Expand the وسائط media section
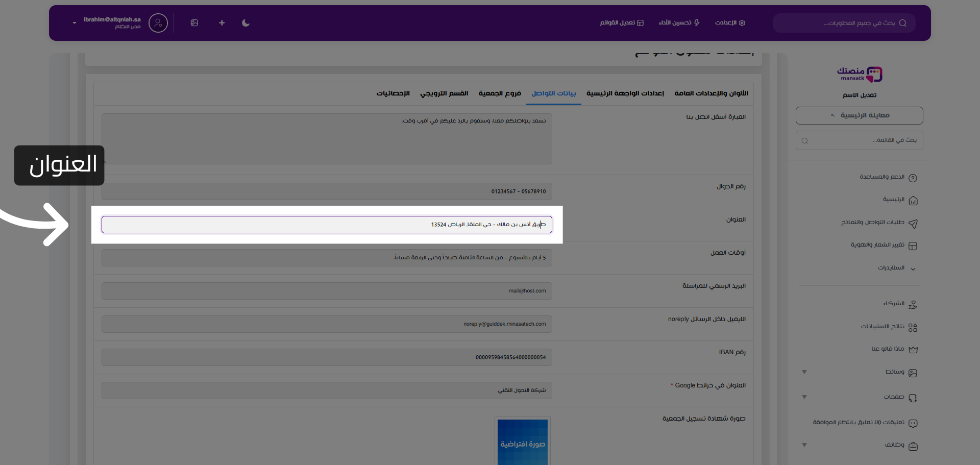 894,372
